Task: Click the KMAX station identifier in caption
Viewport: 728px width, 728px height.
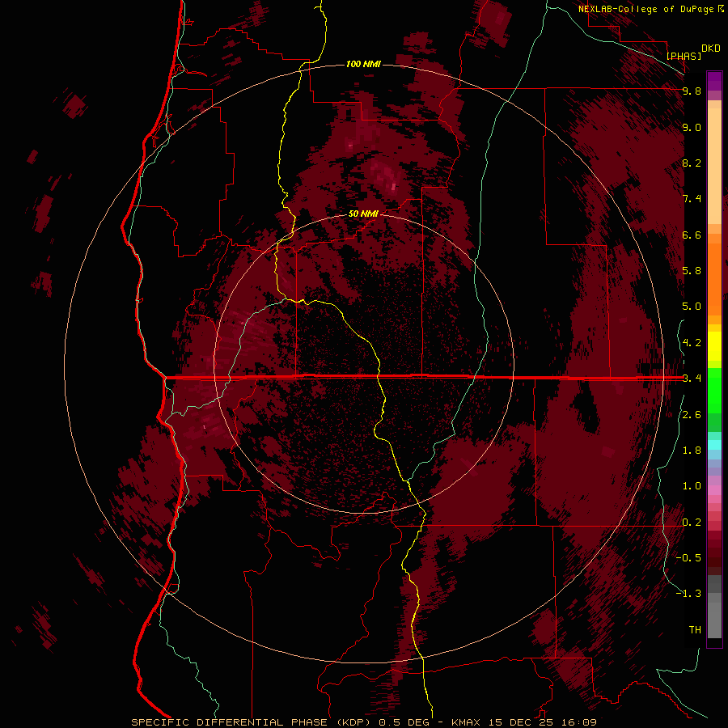Action: click(467, 722)
